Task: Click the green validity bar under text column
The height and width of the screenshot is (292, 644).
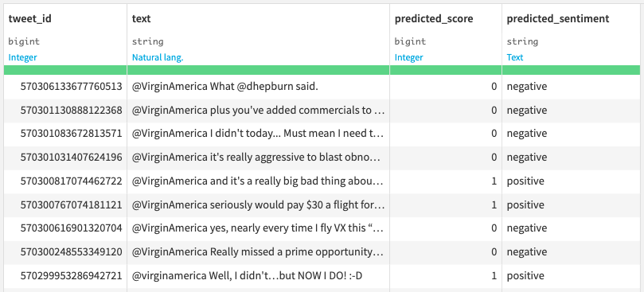Action: (259, 70)
